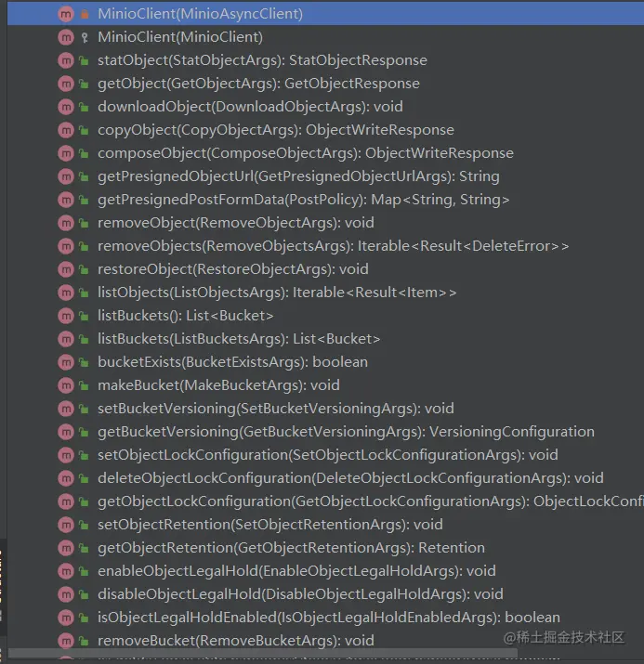Click the method icon beside removeBucket

[x=66, y=641]
